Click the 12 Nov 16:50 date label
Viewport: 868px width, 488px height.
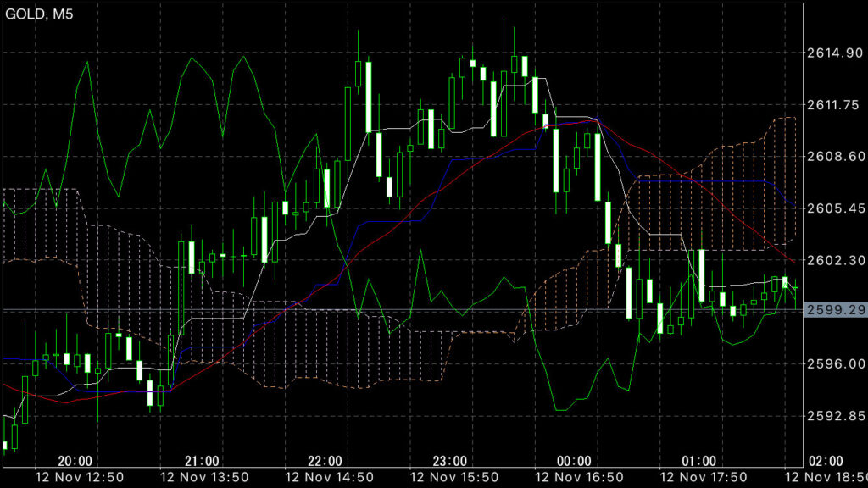click(575, 478)
